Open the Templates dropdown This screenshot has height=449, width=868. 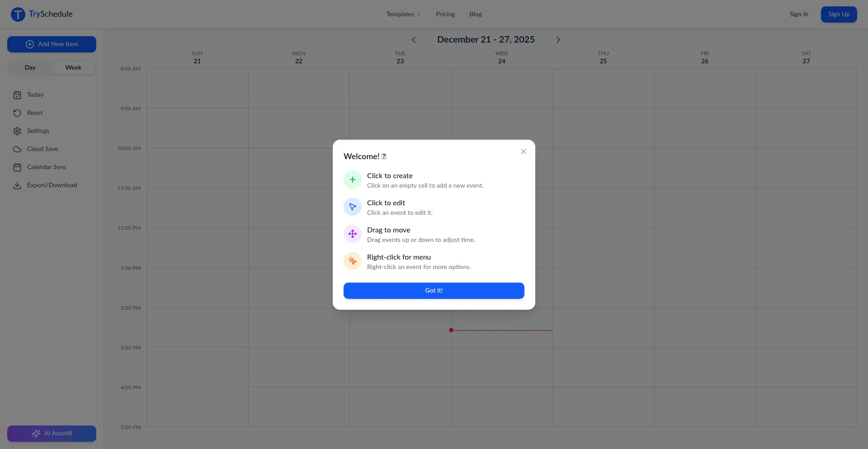point(403,14)
